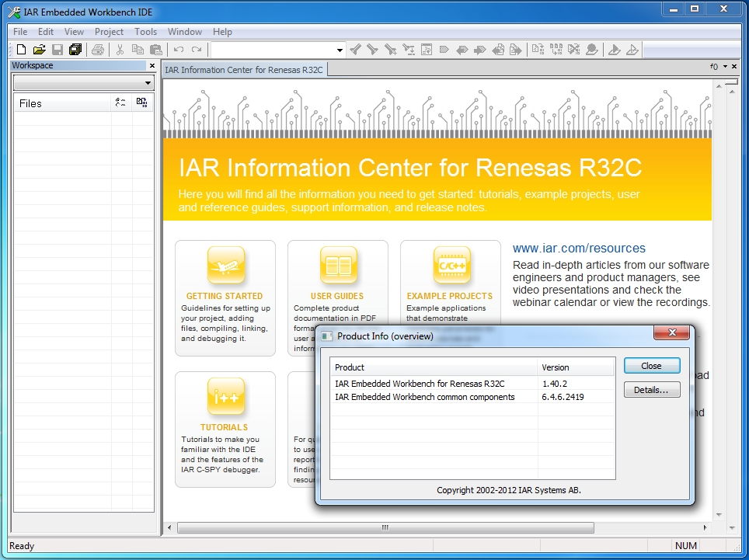Click the Save All toolbar icon

click(75, 49)
